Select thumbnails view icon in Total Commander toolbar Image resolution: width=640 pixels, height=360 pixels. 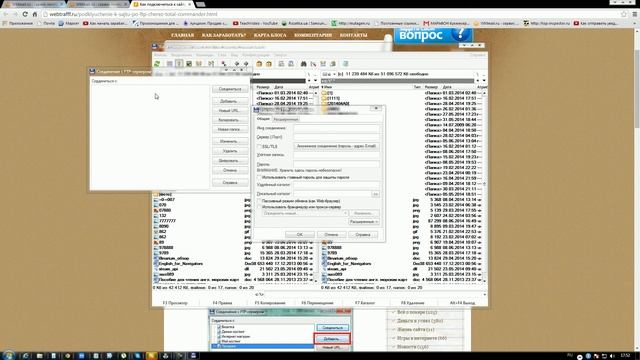pyautogui.click(x=189, y=64)
